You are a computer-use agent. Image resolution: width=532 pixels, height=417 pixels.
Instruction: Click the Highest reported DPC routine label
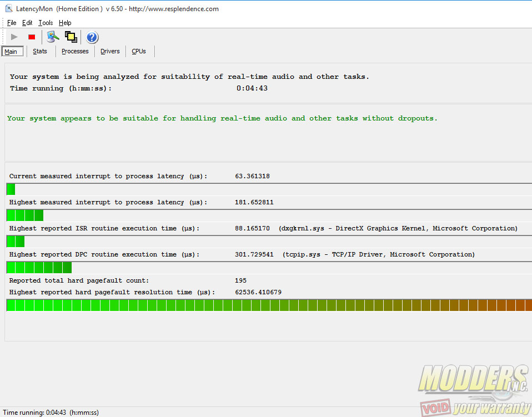104,254
